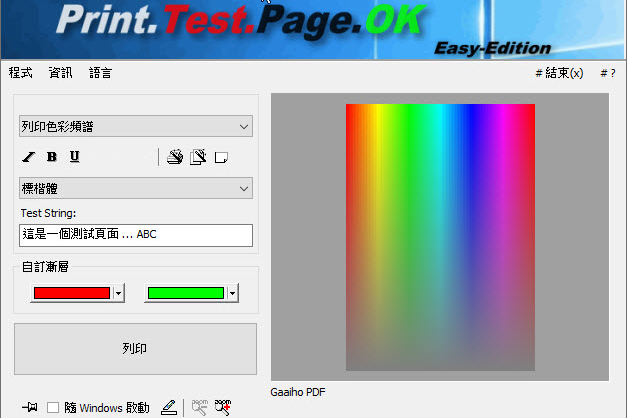Toggle bold B formatting icon

tap(52, 157)
